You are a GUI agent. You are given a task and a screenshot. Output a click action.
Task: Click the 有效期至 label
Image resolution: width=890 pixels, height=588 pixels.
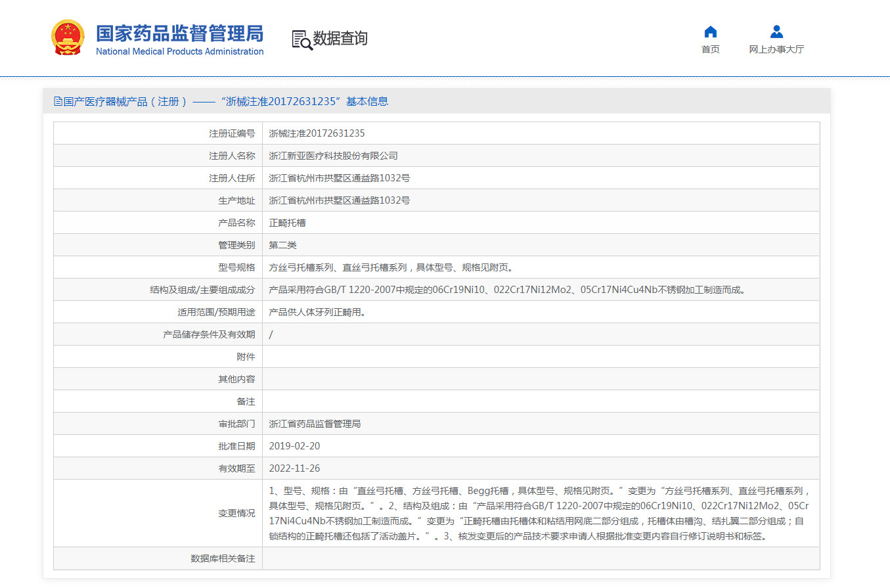[x=236, y=468]
